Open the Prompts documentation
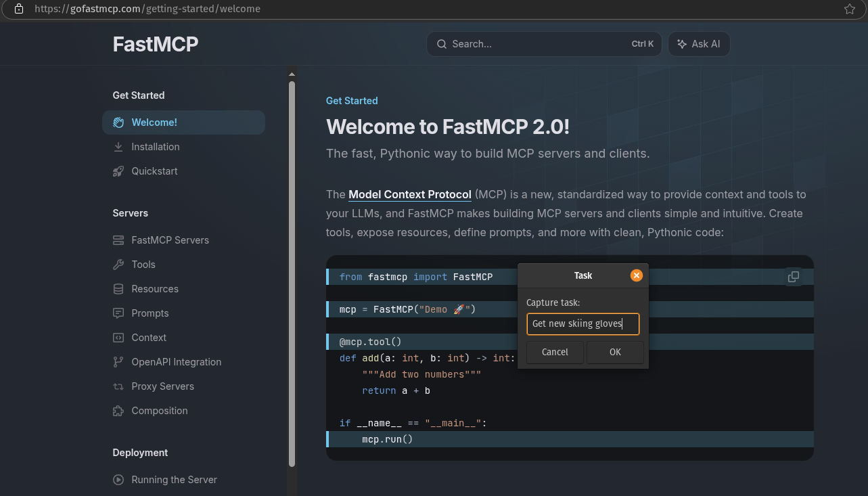Screen dimensions: 868x496 (x=183, y=313)
